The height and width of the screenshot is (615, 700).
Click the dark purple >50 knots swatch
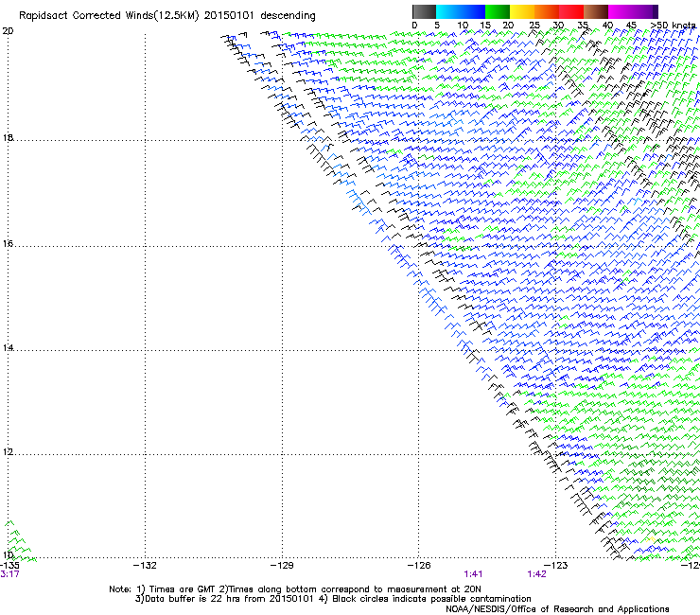pos(656,11)
